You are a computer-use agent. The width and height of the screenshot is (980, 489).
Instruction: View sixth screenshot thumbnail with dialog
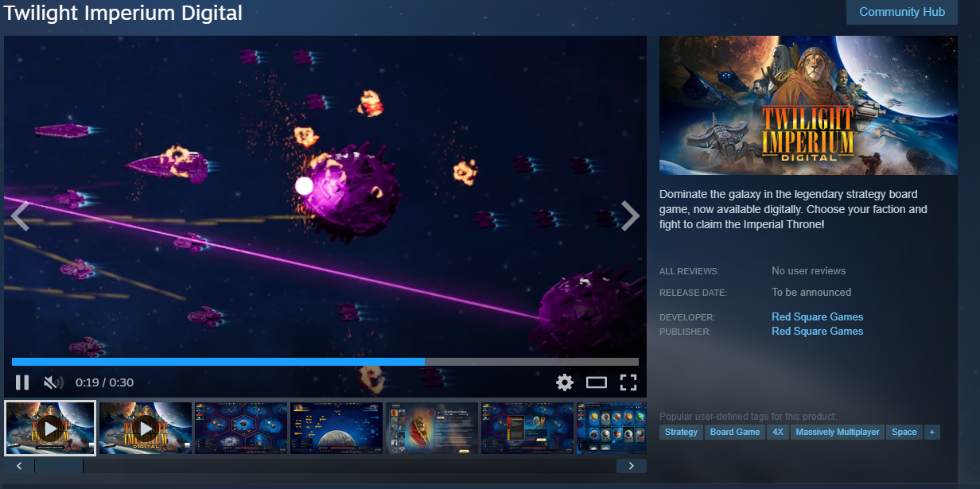(x=527, y=428)
